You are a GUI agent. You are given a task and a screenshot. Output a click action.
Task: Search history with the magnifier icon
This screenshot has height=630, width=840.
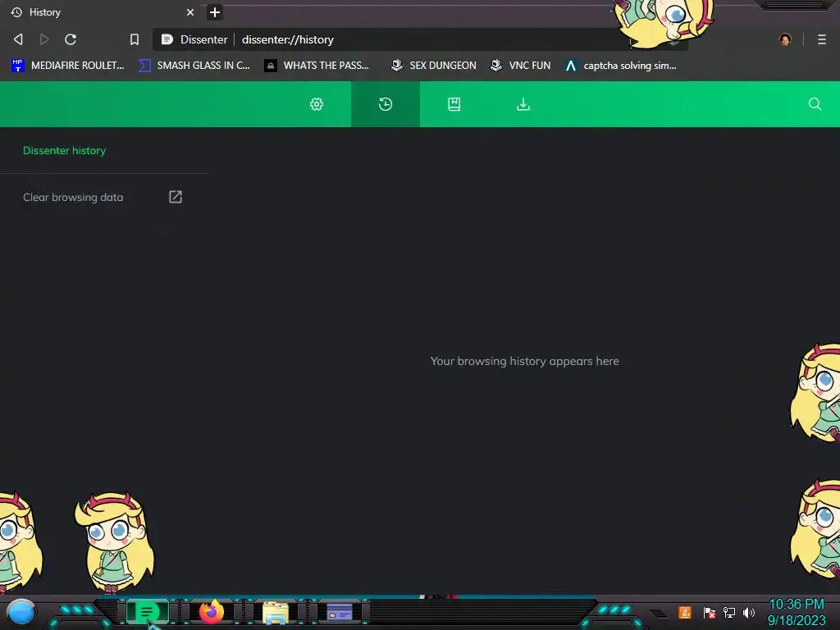tap(815, 104)
